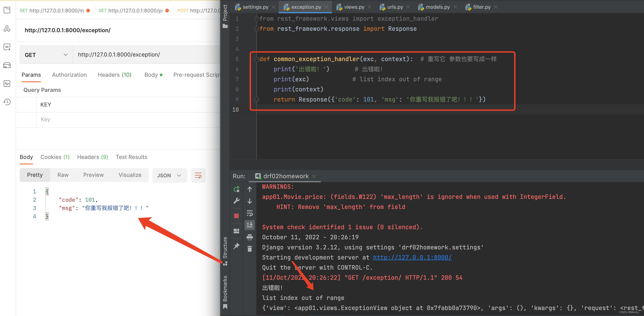
Task: Click the wrench settings icon in Run panel
Action: coord(236,201)
